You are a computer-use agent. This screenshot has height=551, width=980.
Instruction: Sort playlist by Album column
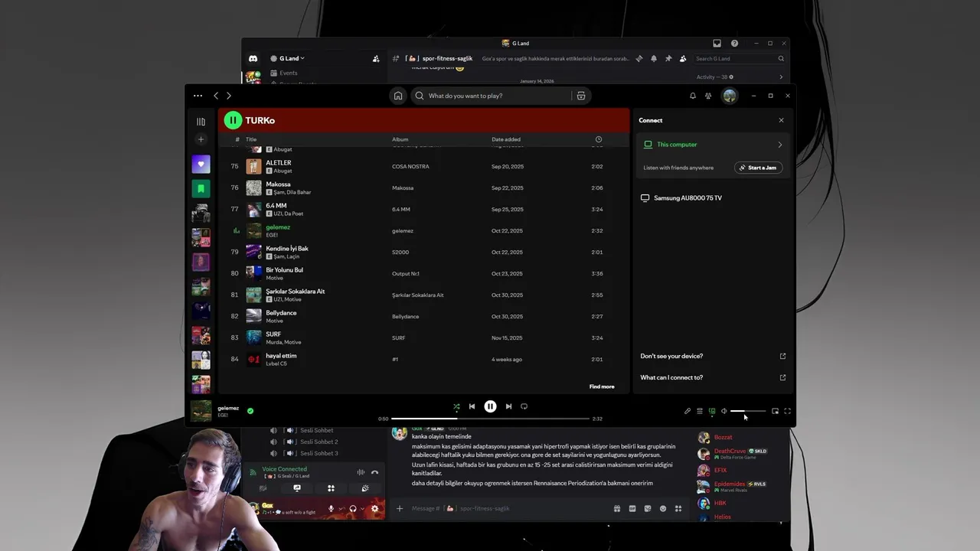[x=400, y=139]
